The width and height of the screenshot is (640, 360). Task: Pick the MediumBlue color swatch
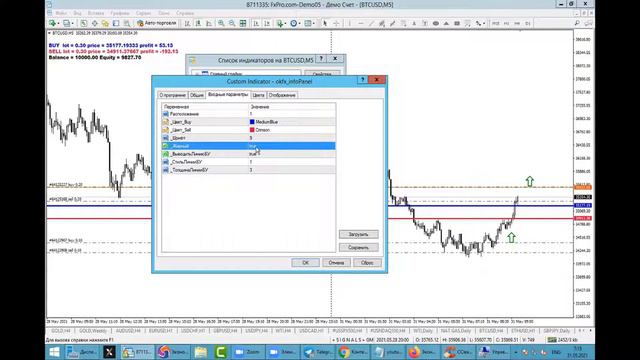(x=252, y=122)
